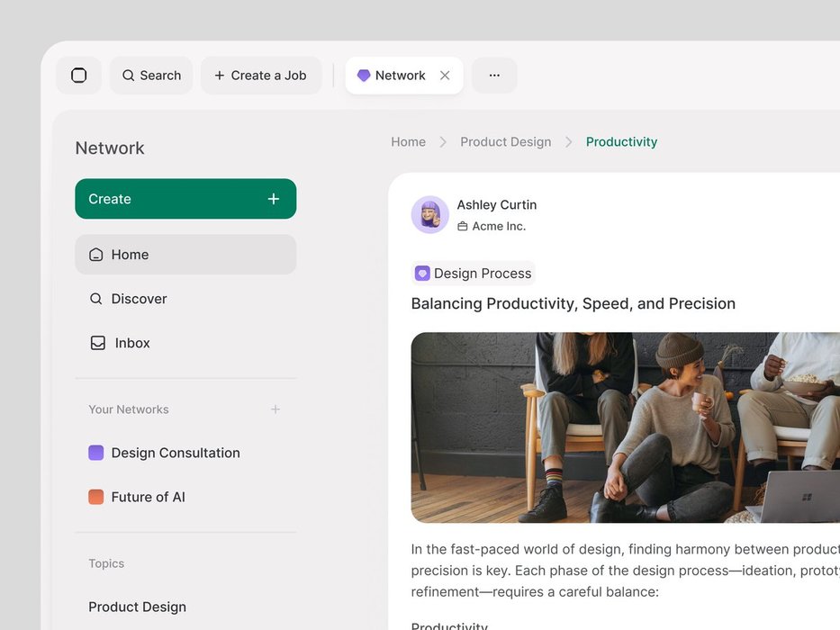Open Search from the top bar
The height and width of the screenshot is (630, 840).
coord(151,76)
